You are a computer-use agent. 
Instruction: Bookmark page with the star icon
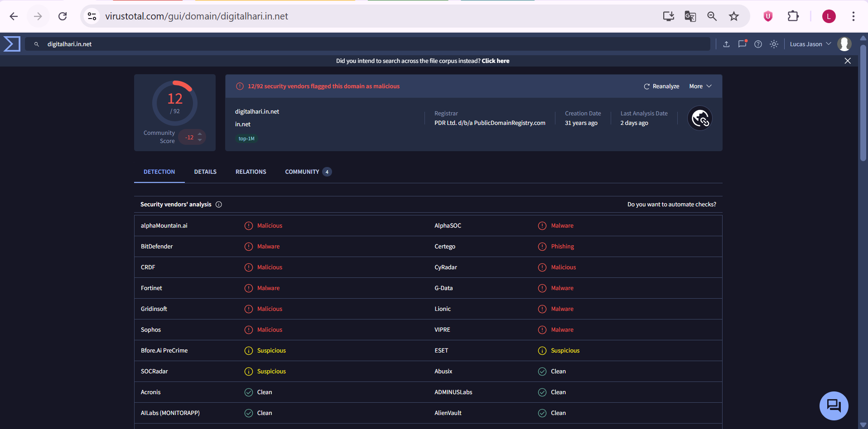(733, 16)
